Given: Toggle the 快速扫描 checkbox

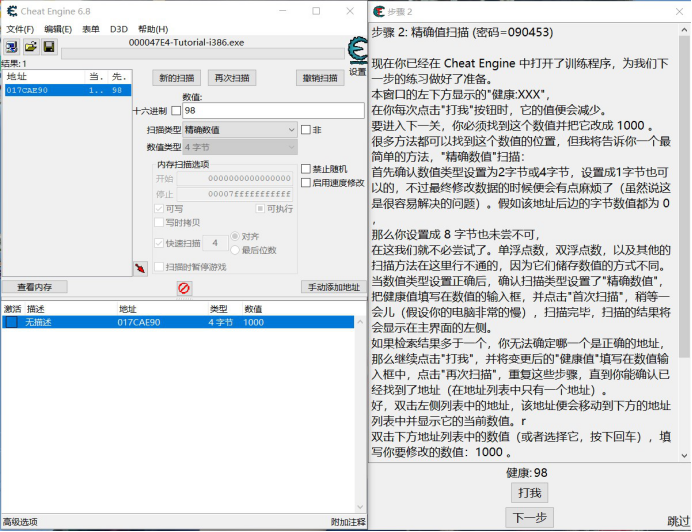Looking at the screenshot, I should (159, 243).
